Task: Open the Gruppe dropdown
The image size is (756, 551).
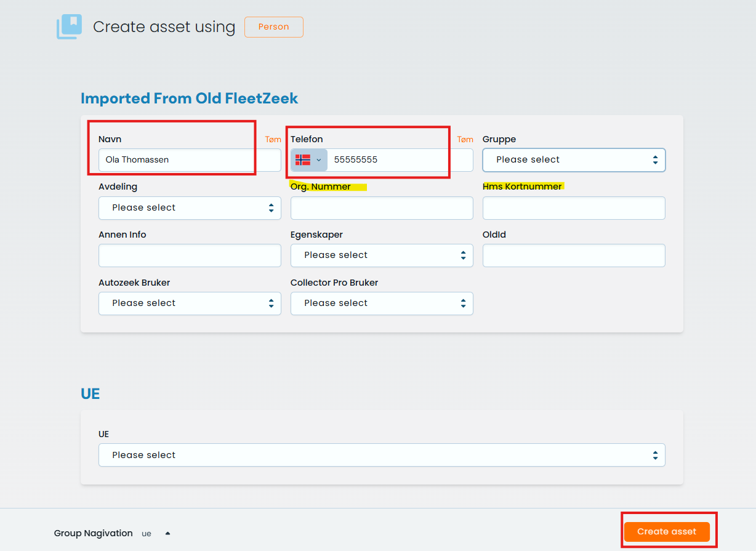Action: 573,160
